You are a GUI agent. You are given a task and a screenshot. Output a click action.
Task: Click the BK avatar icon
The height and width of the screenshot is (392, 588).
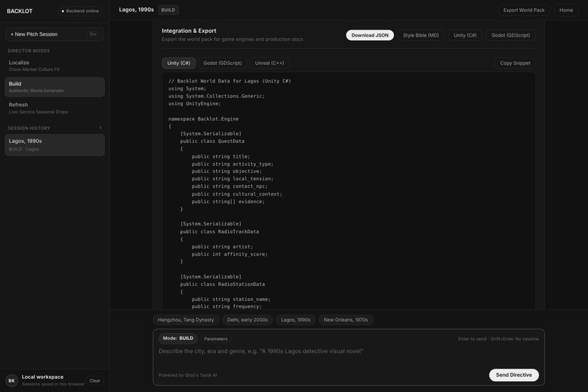pos(12,380)
